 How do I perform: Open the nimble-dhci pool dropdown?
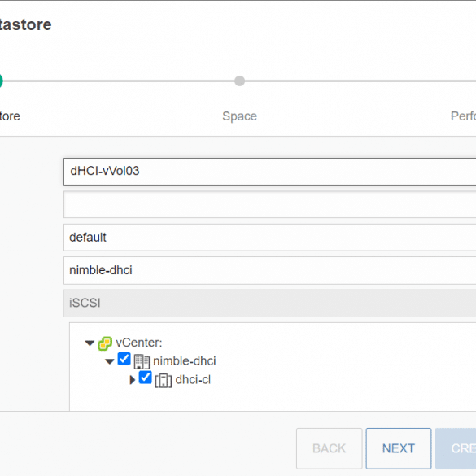269,270
